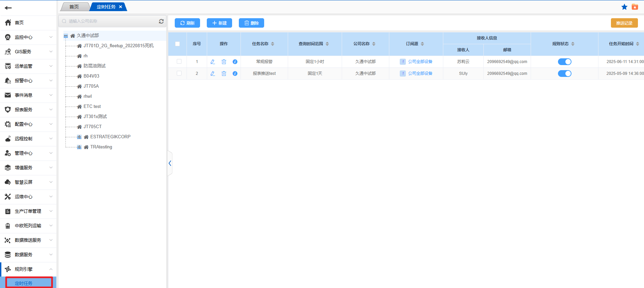Click the blue star favorite icon
The width and height of the screenshot is (644, 288).
pos(624,7)
